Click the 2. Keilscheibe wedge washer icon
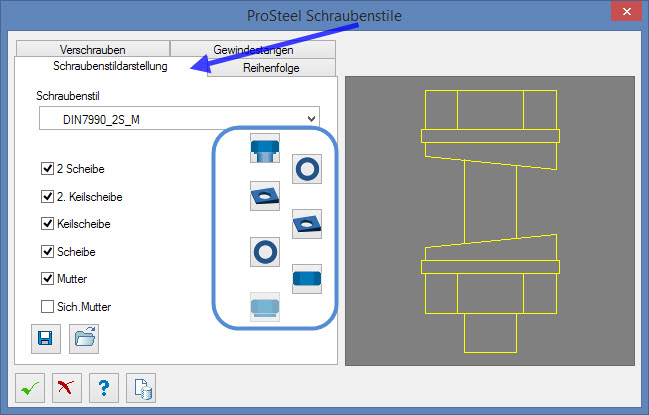 (265, 196)
